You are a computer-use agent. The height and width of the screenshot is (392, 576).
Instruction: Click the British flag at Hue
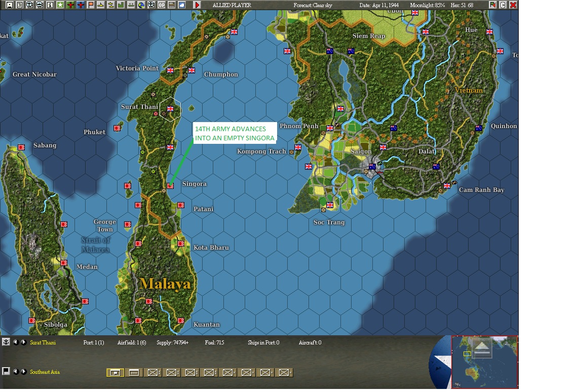click(489, 32)
